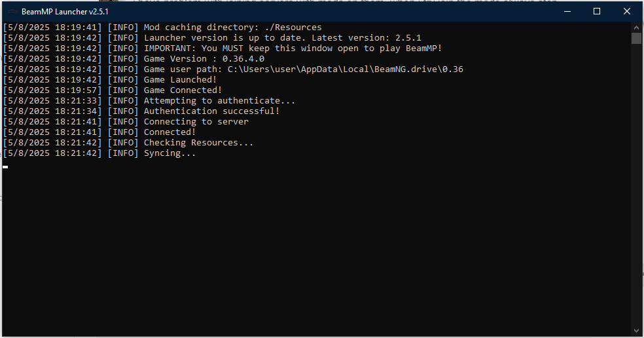Click the 'Game user path' log line
Image resolution: width=644 pixels, height=338 pixels.
pos(233,69)
